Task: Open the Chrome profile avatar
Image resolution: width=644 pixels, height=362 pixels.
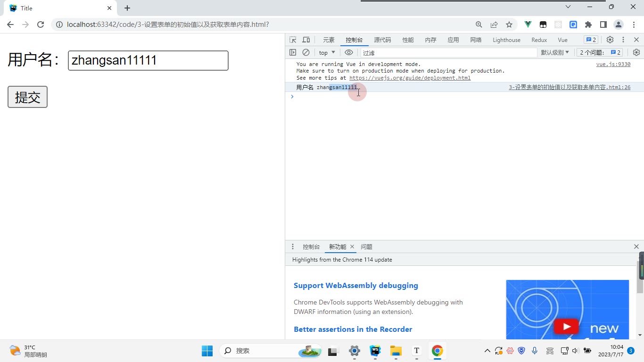Action: coord(619,25)
